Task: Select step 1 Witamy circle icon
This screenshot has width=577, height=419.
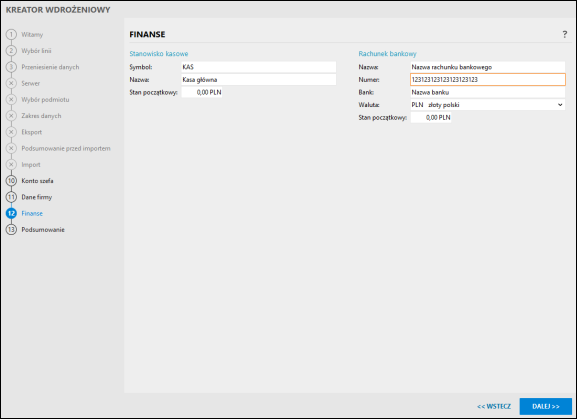Action: 11,34
